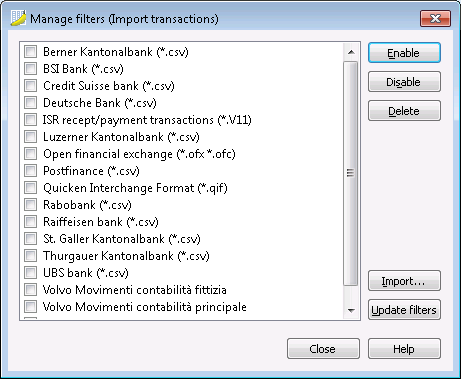Click the Update filters button
Image resolution: width=461 pixels, height=379 pixels.
[404, 310]
